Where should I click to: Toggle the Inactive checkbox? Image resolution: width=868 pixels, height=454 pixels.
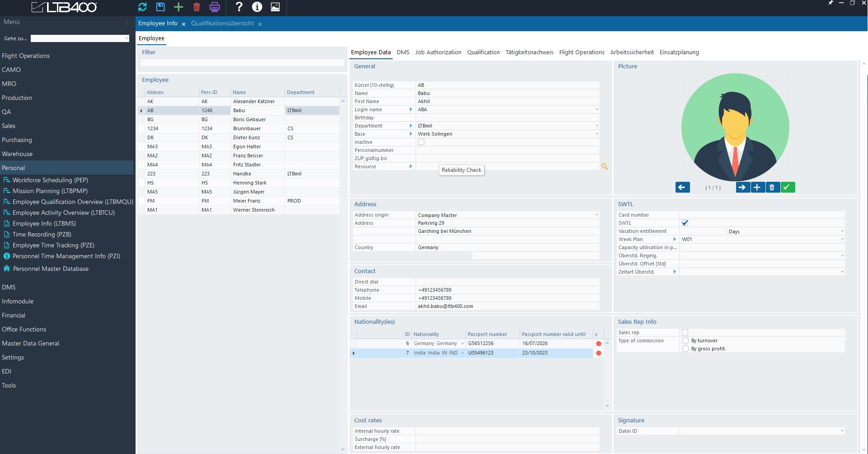click(x=421, y=142)
